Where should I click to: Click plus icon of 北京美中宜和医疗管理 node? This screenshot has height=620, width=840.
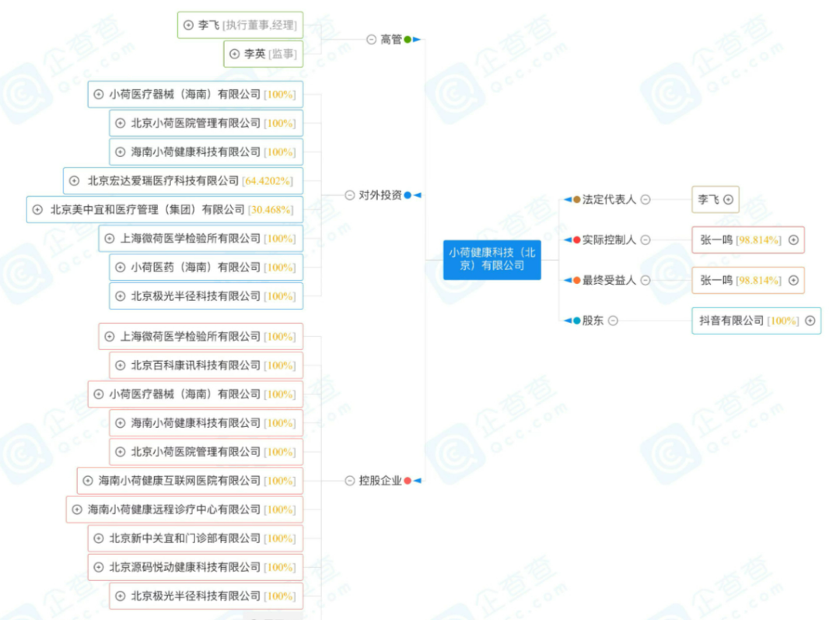tap(37, 209)
